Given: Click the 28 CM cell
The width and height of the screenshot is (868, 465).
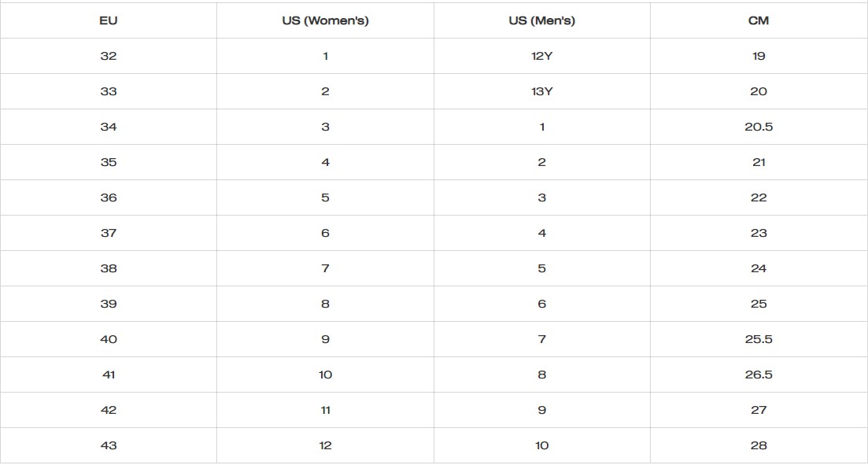Looking at the screenshot, I should (x=759, y=445).
